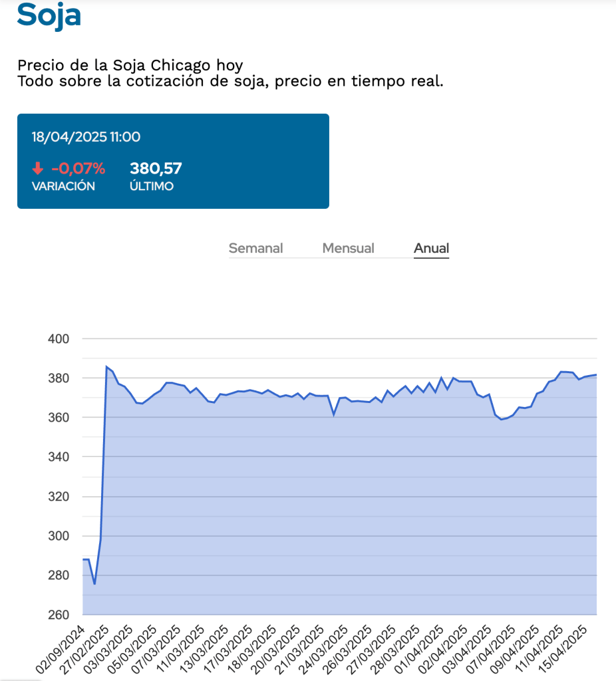The height and width of the screenshot is (681, 616).
Task: Select the Mensual chart tab
Action: tap(348, 249)
